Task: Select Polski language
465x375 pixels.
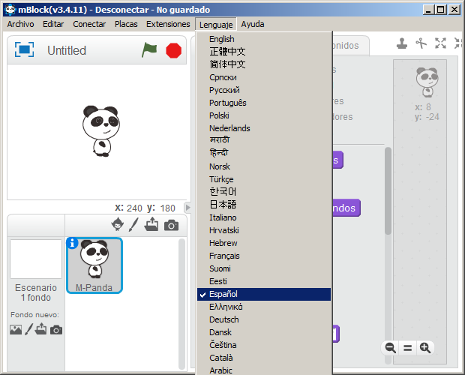Action: 264,116
